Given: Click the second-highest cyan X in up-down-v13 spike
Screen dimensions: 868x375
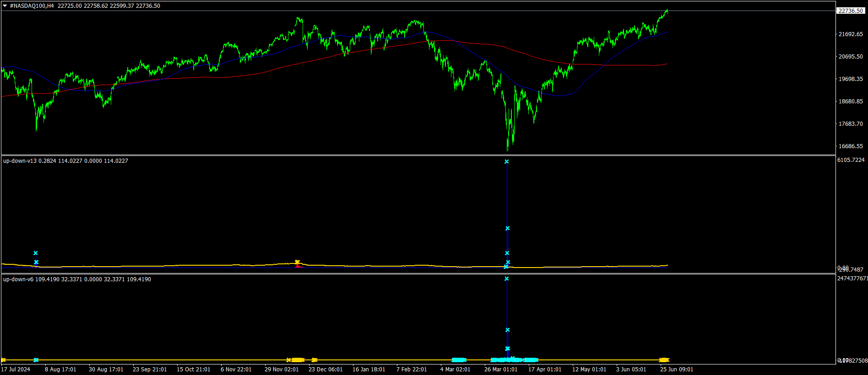Looking at the screenshot, I should coord(507,228).
